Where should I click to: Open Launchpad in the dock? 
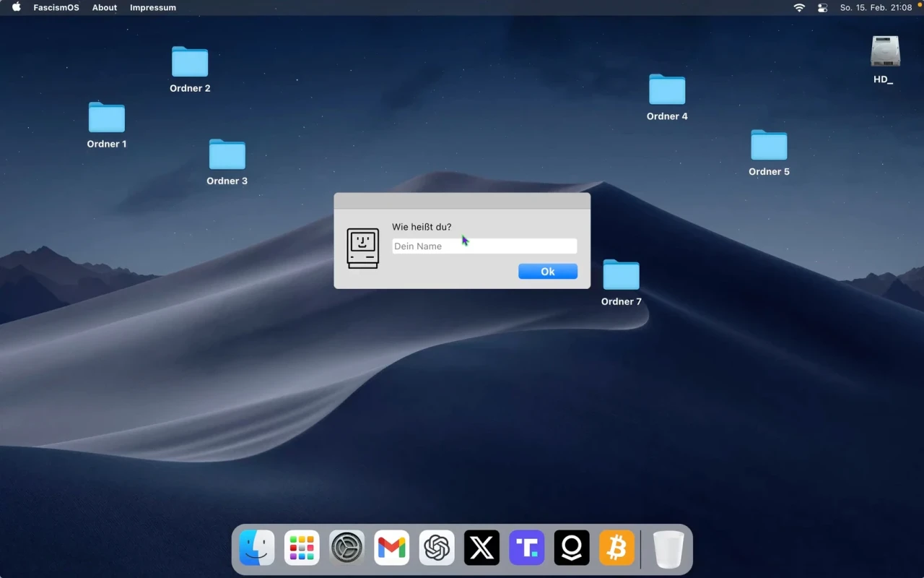pyautogui.click(x=302, y=548)
